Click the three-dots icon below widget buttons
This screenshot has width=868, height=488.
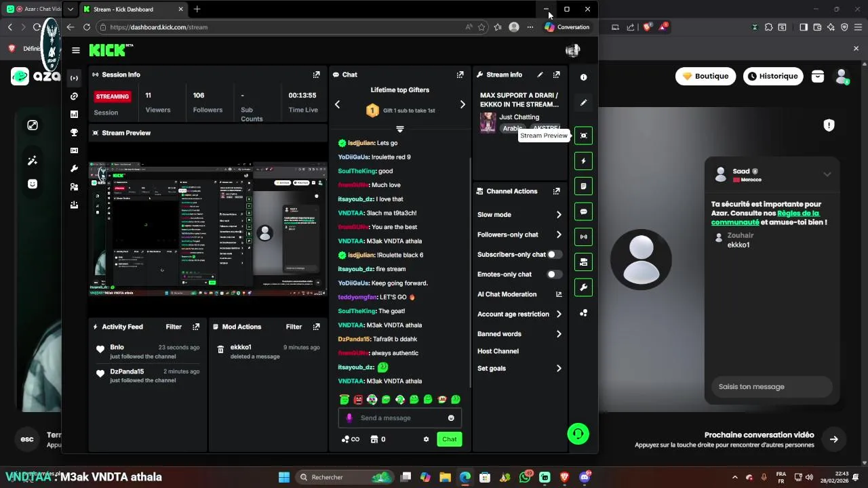(583, 313)
